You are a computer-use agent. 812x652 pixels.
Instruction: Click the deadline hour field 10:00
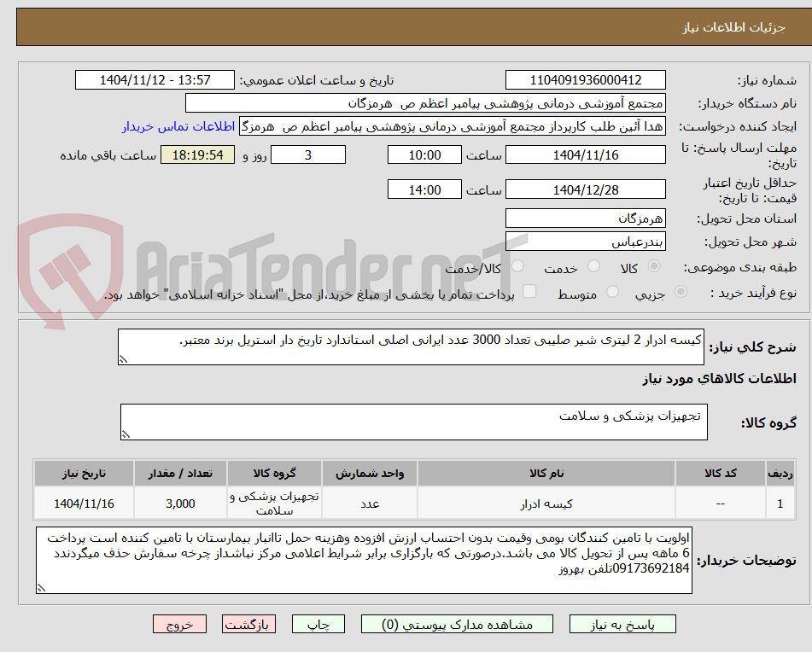click(424, 154)
